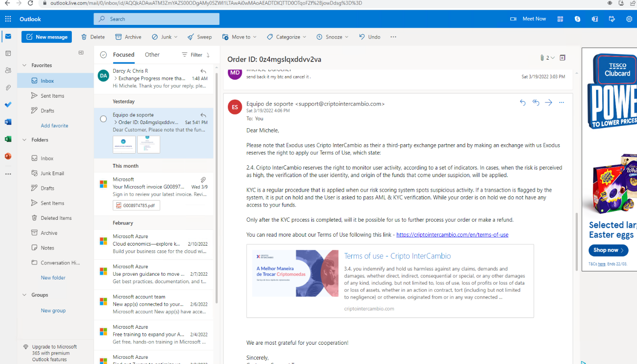Open the Office apps icon in the header
This screenshot has height=364, width=637.
tap(595, 19)
